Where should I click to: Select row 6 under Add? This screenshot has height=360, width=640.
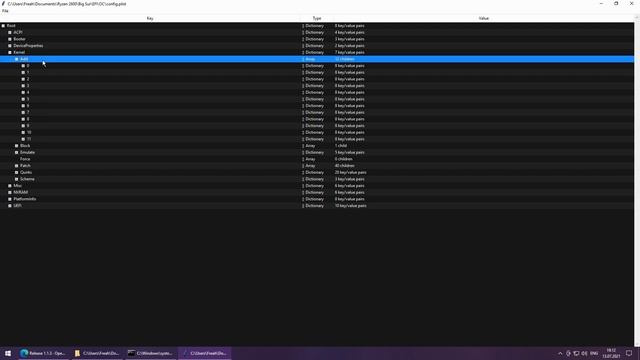coord(317,106)
